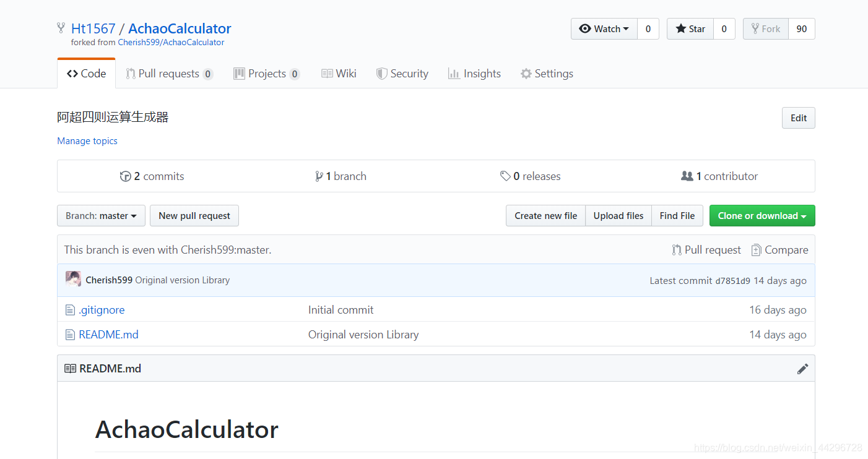Open the Settings tab
The width and height of the screenshot is (868, 459).
point(547,74)
